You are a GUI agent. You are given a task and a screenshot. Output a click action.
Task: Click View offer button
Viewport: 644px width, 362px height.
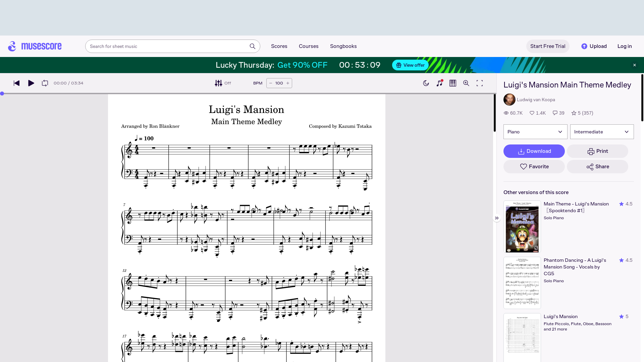point(410,65)
